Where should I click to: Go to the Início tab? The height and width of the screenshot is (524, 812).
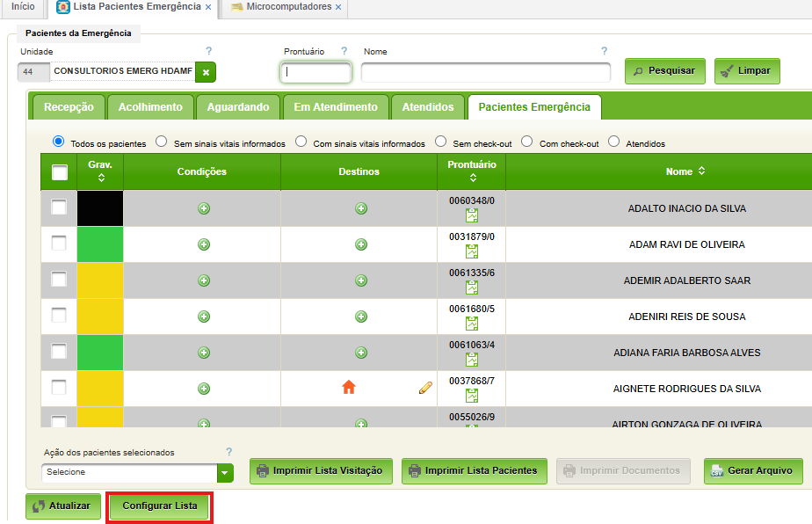(23, 7)
